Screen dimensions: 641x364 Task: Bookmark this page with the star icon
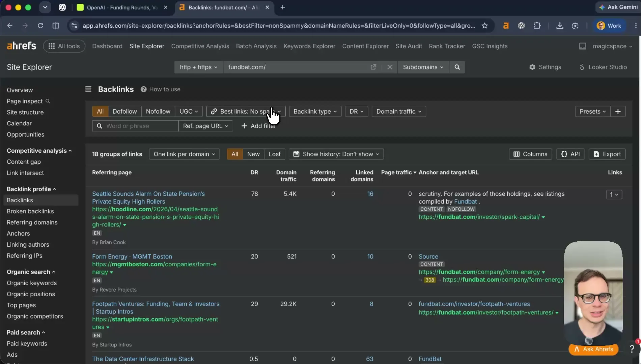coord(485,26)
